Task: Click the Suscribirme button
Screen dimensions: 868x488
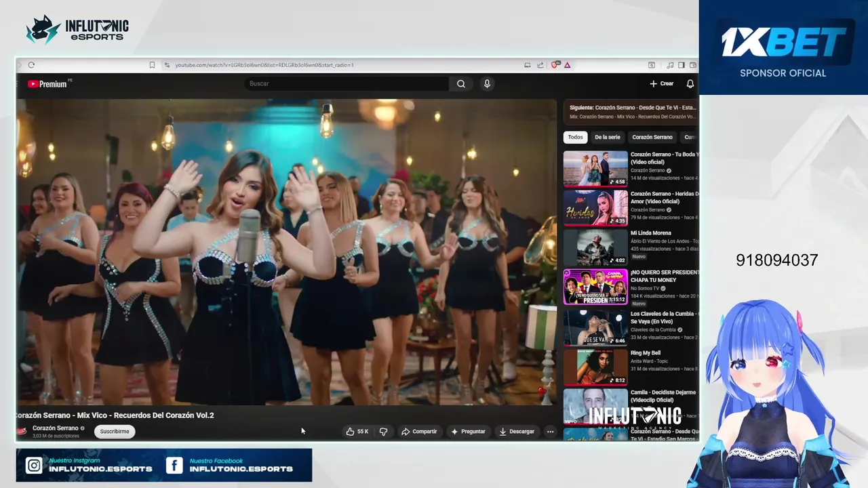Action: pos(115,431)
